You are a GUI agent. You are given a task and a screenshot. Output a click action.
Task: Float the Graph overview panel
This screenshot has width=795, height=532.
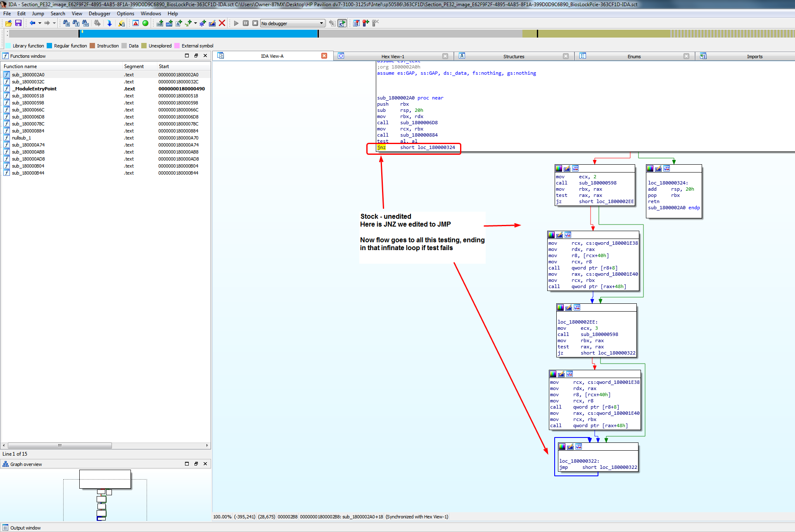click(196, 464)
